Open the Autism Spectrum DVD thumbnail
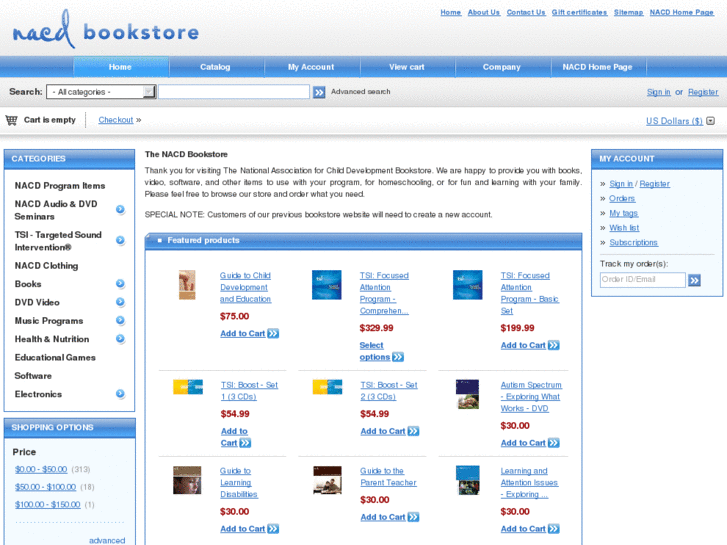727x545 pixels. coord(467,394)
